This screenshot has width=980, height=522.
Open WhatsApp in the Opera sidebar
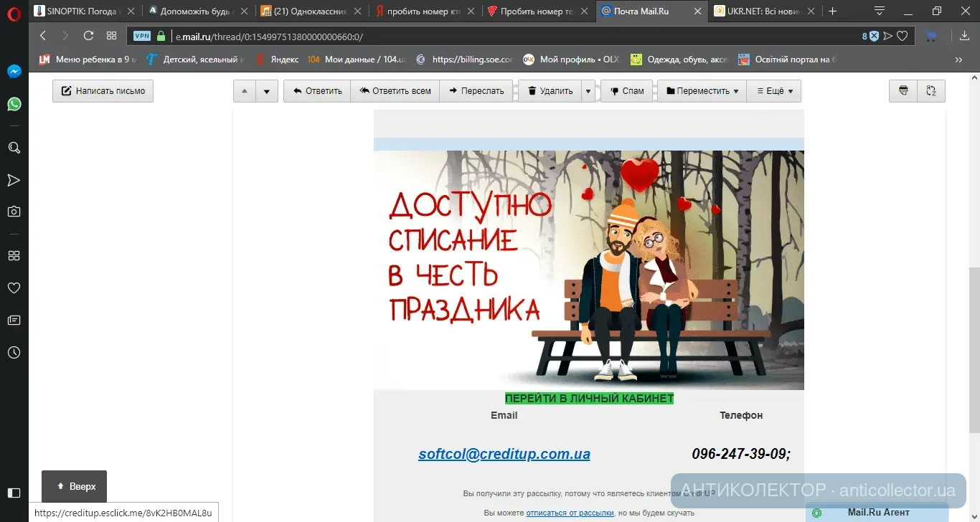tap(14, 105)
